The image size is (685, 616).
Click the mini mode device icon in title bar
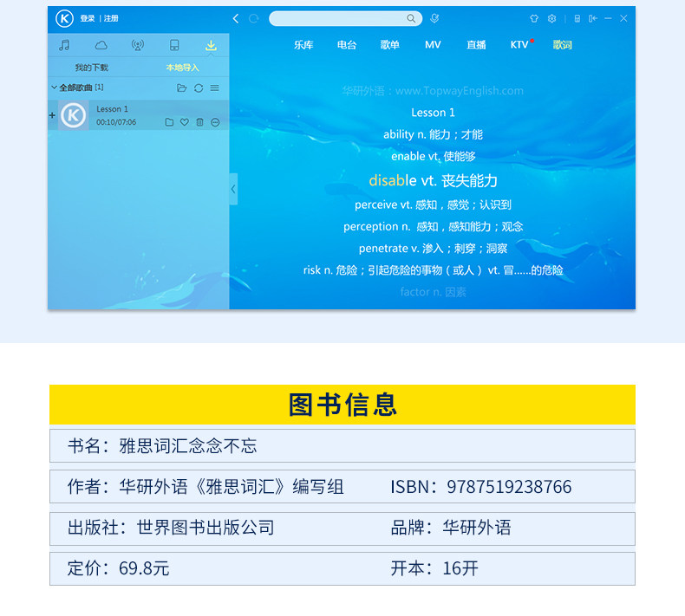(577, 18)
